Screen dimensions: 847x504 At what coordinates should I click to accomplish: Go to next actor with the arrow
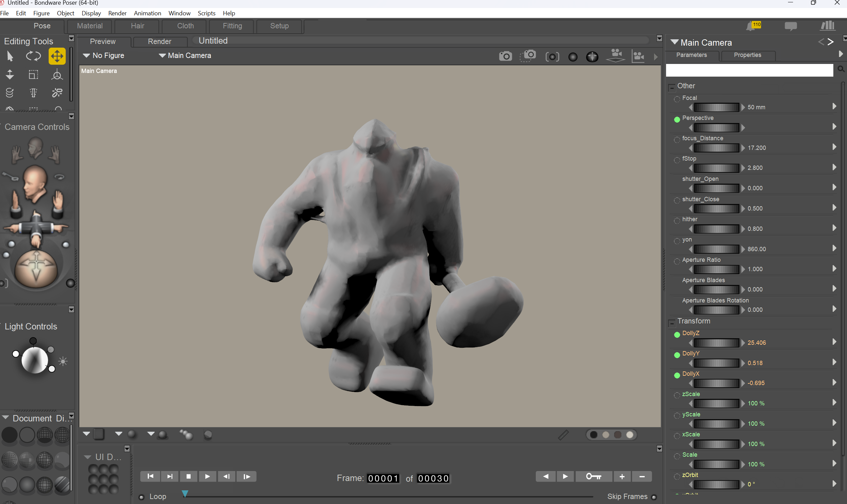[x=830, y=42]
